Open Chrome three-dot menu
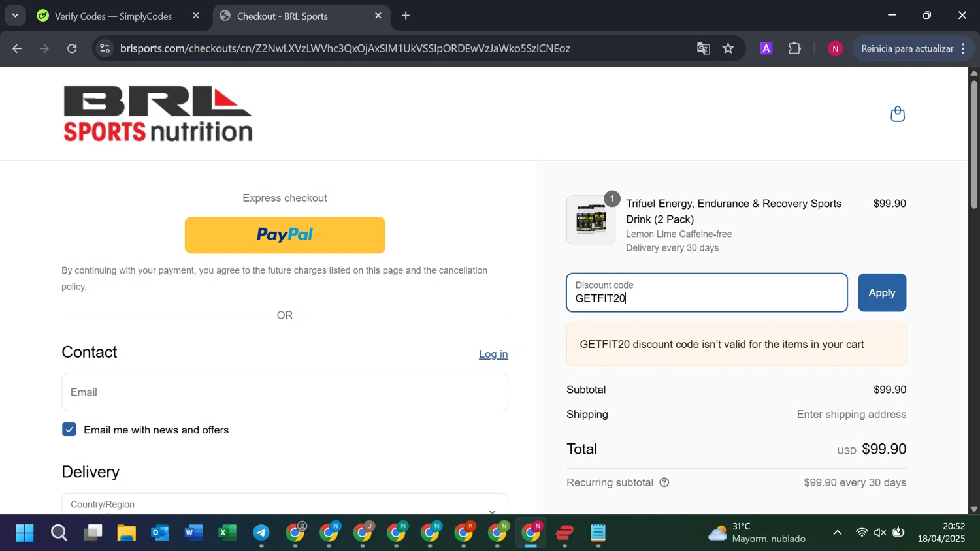The width and height of the screenshot is (980, 551). click(964, 48)
